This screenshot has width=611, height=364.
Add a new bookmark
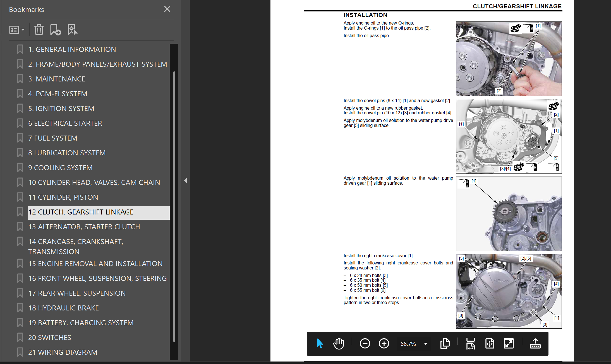(x=55, y=30)
